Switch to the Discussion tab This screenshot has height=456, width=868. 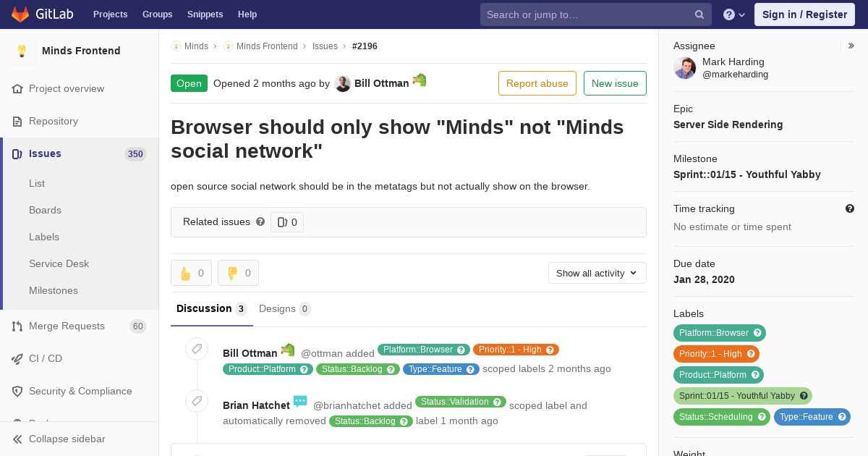pyautogui.click(x=212, y=309)
